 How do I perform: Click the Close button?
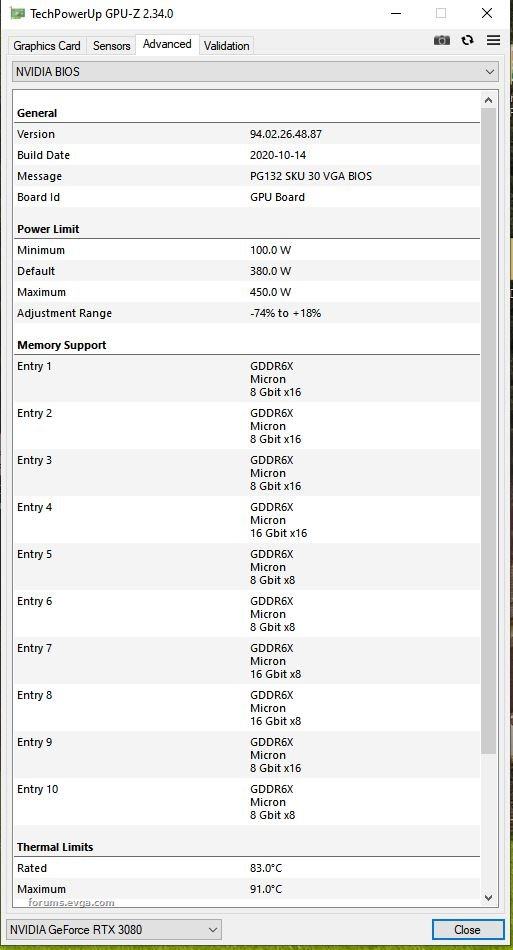point(468,929)
